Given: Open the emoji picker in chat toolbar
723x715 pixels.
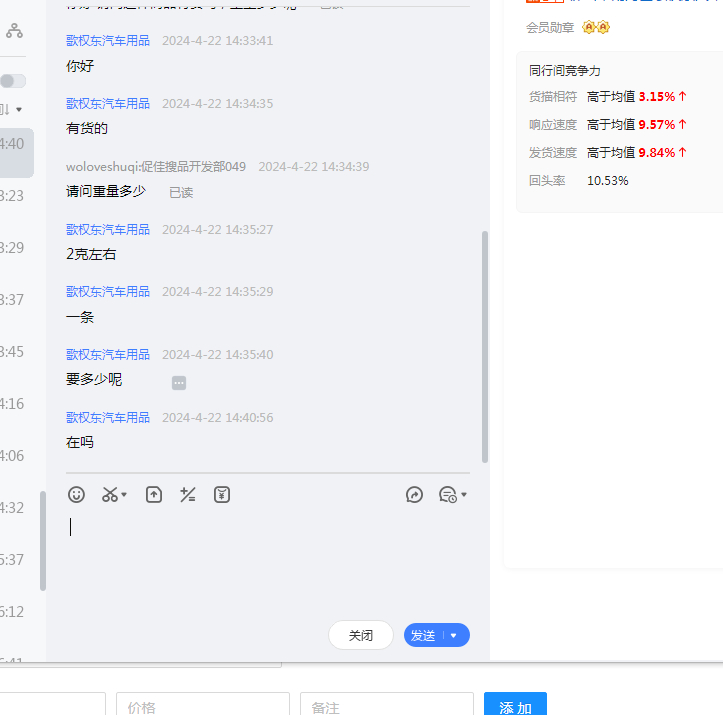Looking at the screenshot, I should point(77,494).
